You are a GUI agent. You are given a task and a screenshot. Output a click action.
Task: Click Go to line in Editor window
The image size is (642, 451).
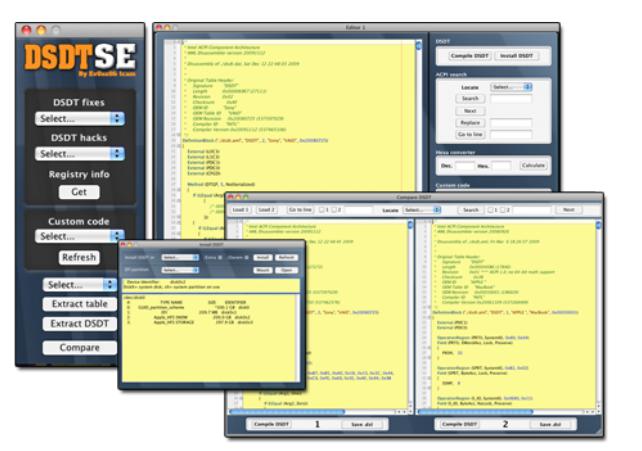470,134
